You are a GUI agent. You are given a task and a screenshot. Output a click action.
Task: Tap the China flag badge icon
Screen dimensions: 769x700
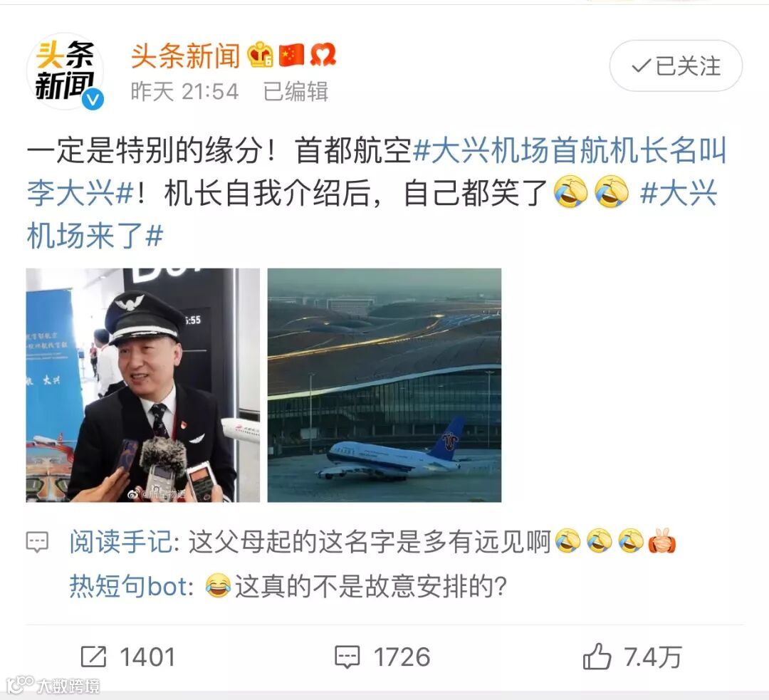pos(291,55)
